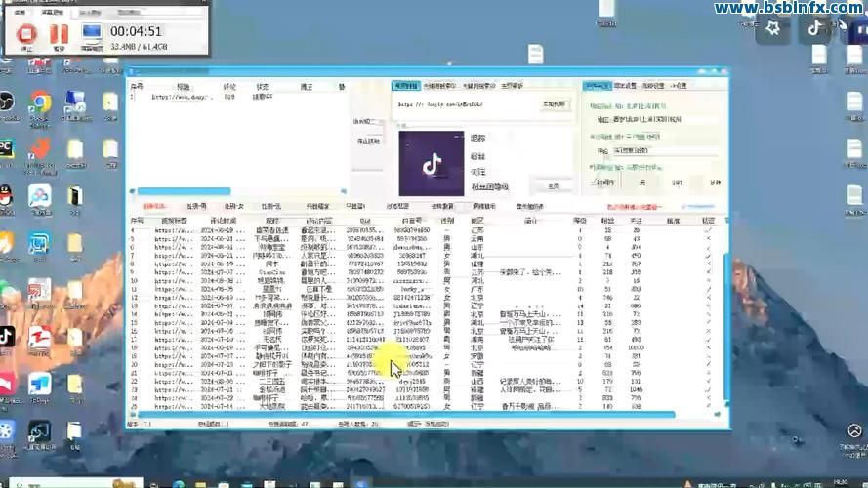Image resolution: width=868 pixels, height=488 pixels.
Task: Select the fourth tab above the URL field
Action: [512, 86]
